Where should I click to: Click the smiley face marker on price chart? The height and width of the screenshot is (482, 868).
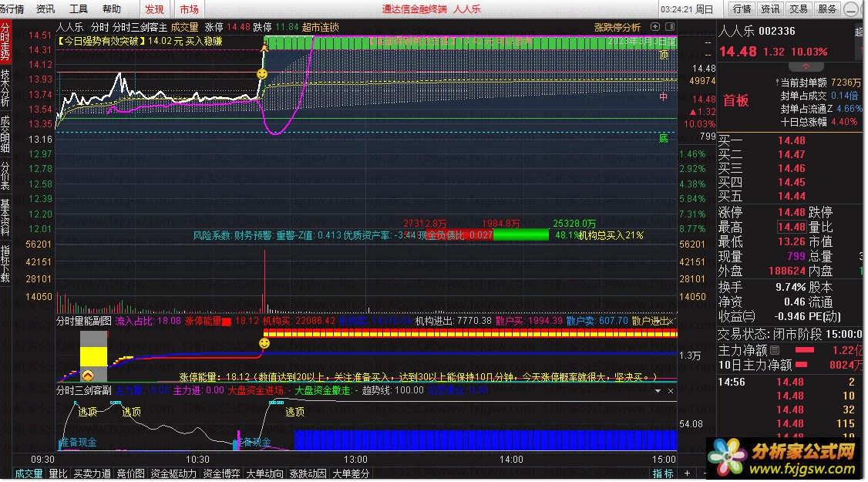click(262, 74)
